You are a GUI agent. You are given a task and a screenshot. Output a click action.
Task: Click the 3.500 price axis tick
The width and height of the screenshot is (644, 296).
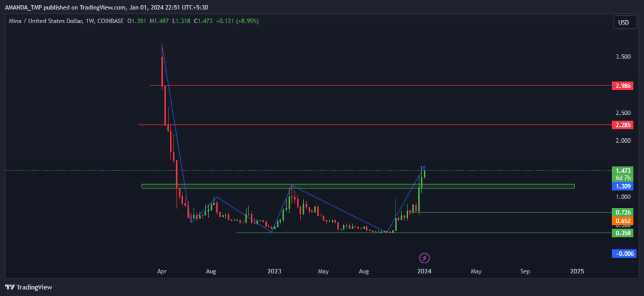(622, 57)
